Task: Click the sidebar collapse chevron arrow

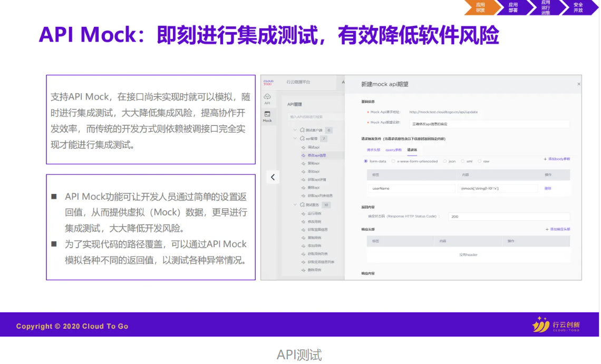Action: tap(272, 178)
